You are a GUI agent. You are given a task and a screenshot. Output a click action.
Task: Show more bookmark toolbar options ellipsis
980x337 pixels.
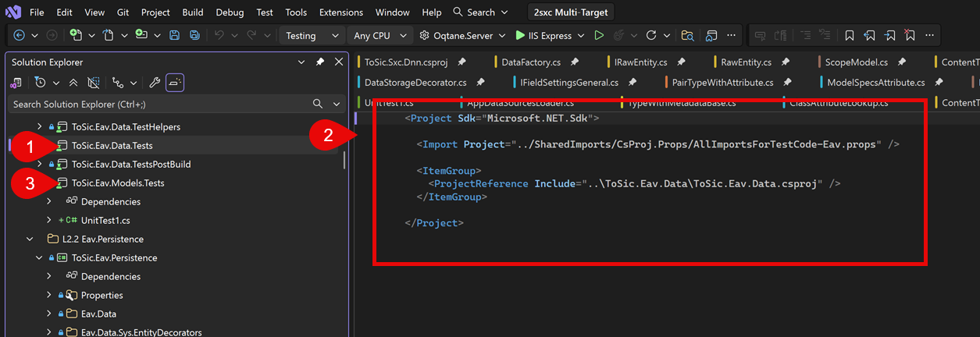click(x=930, y=35)
